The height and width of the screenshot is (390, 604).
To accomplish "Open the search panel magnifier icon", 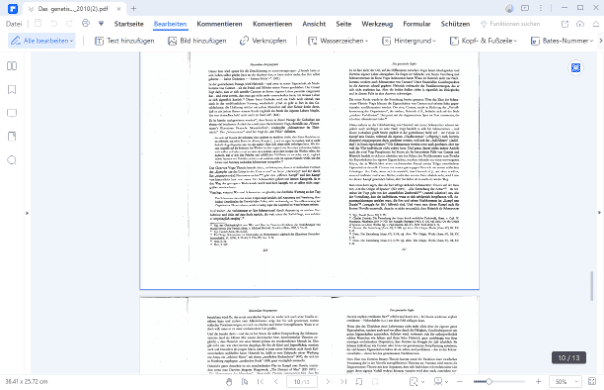I will point(12,160).
